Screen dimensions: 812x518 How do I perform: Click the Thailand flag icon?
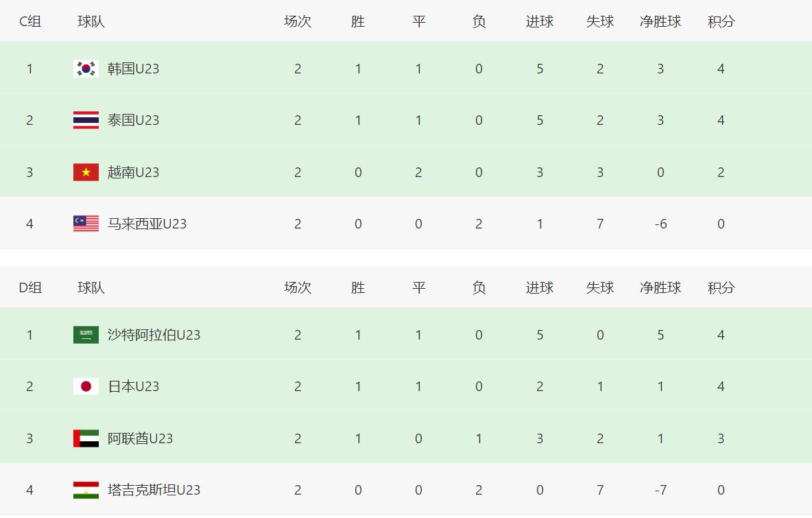pos(86,120)
